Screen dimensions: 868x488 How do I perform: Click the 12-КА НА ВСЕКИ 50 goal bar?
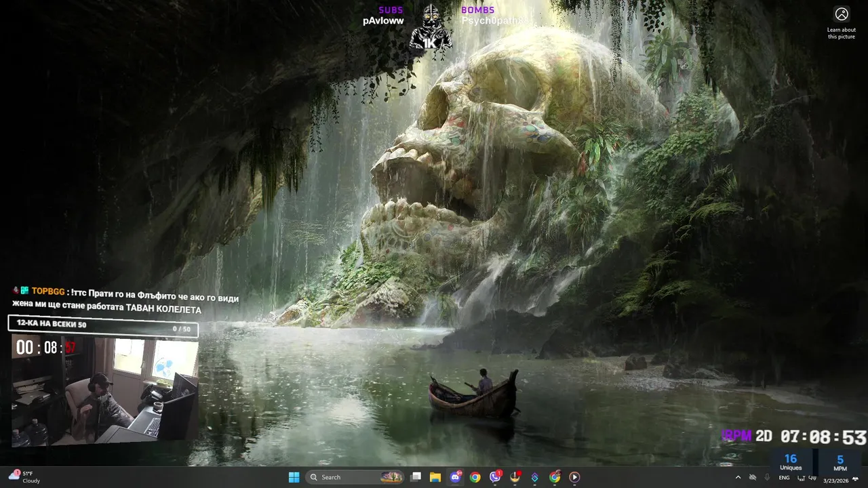(x=103, y=325)
